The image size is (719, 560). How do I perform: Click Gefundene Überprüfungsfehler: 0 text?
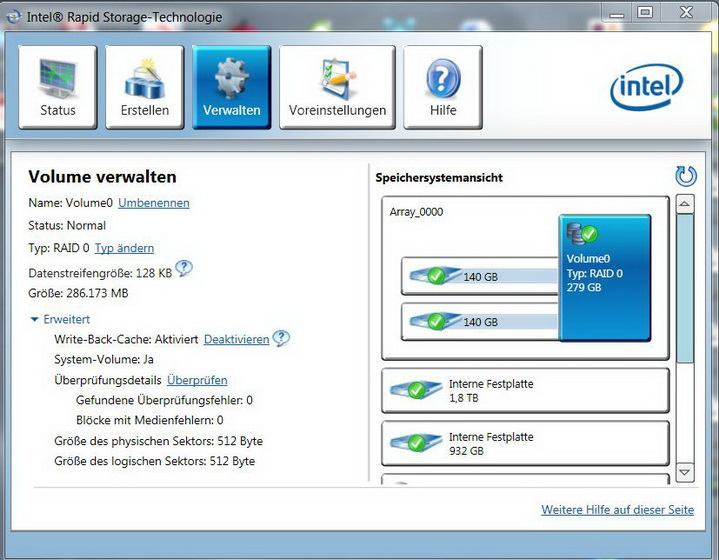164,400
